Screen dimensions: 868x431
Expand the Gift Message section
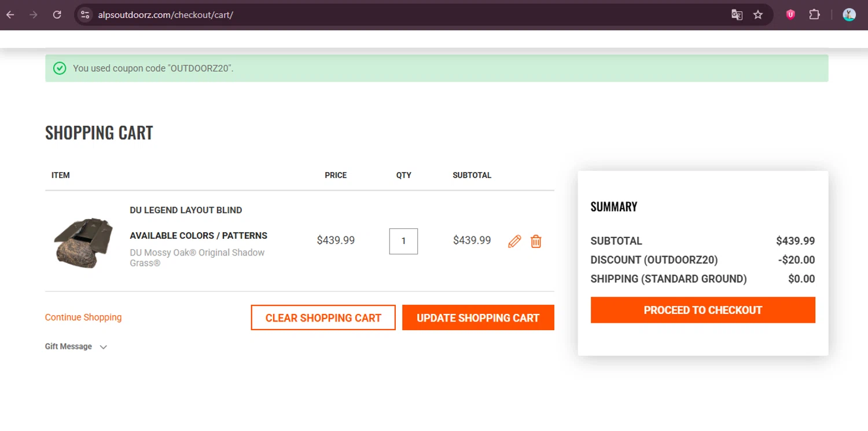coord(76,346)
